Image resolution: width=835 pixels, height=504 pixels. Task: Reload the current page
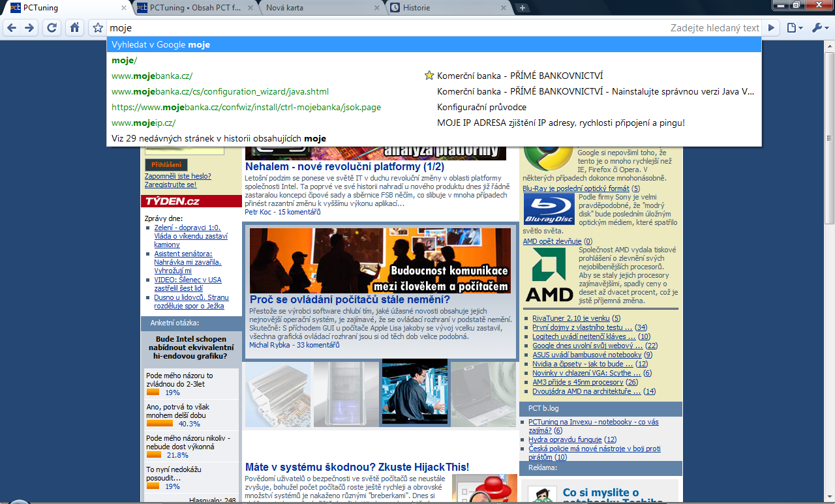coord(52,27)
